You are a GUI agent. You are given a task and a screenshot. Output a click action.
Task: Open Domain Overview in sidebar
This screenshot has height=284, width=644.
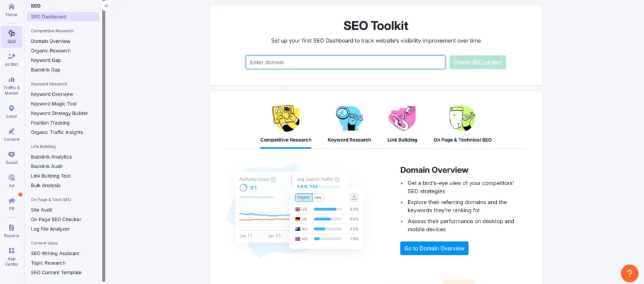[x=50, y=41]
